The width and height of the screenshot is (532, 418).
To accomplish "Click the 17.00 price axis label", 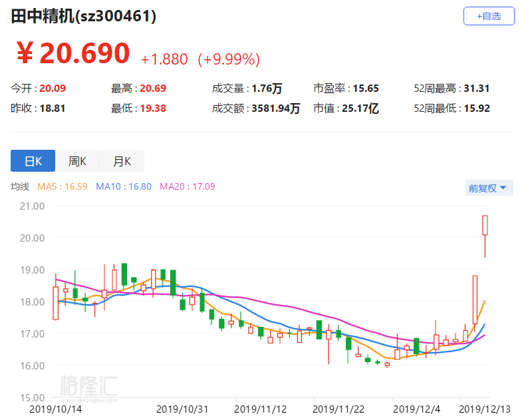I will coord(32,333).
